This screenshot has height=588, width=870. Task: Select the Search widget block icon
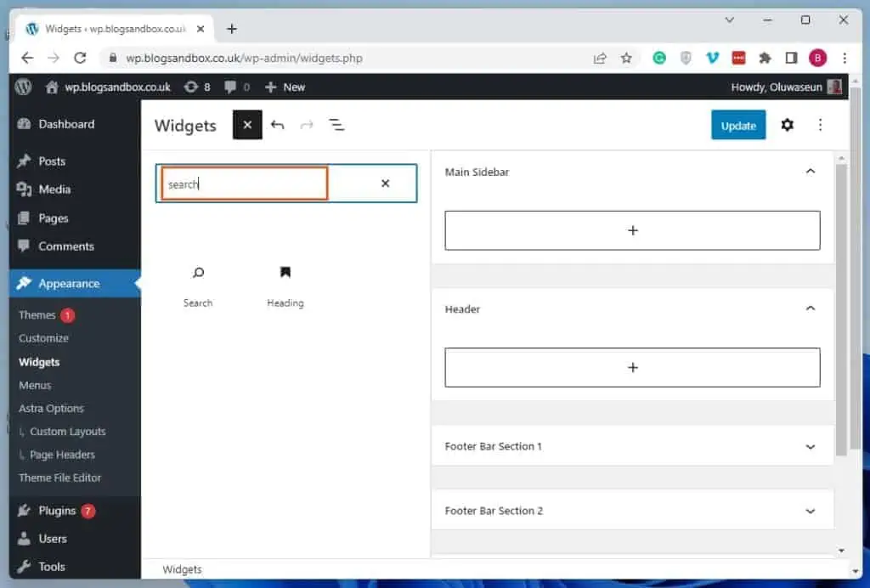(x=198, y=274)
